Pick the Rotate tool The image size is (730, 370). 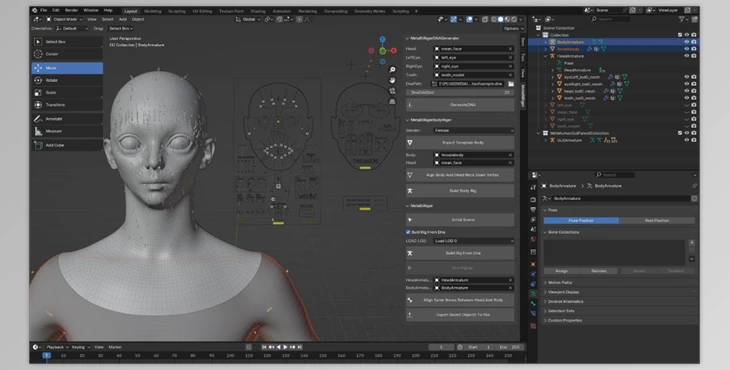(67, 80)
